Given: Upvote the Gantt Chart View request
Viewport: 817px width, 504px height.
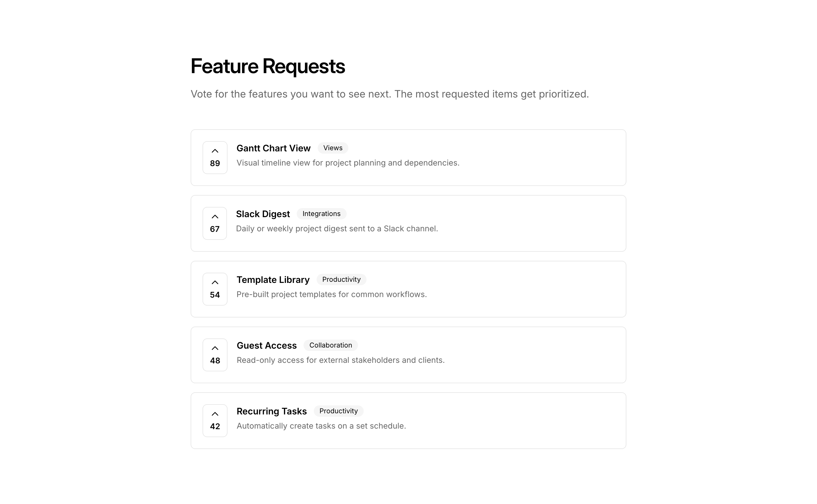Looking at the screenshot, I should [215, 151].
